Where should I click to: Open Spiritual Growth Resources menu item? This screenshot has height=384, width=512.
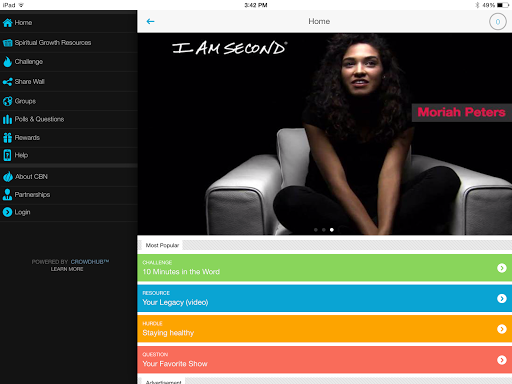pos(68,42)
